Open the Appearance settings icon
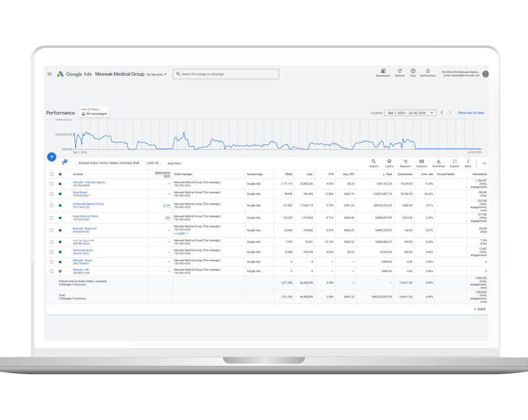 383,73
